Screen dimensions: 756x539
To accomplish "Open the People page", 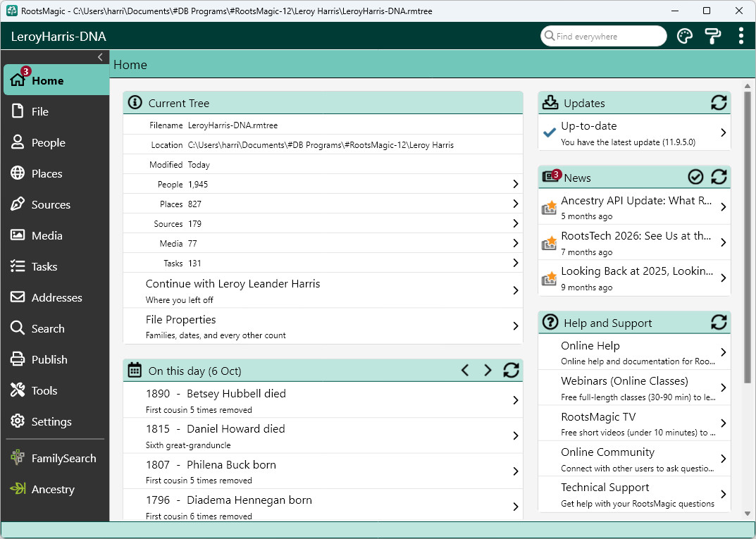I will pos(56,143).
